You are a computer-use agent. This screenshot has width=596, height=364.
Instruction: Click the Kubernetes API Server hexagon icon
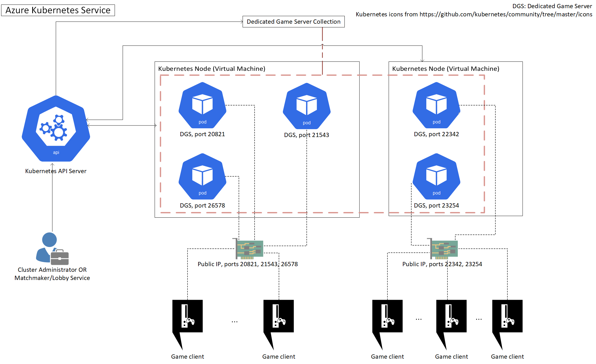coord(56,129)
